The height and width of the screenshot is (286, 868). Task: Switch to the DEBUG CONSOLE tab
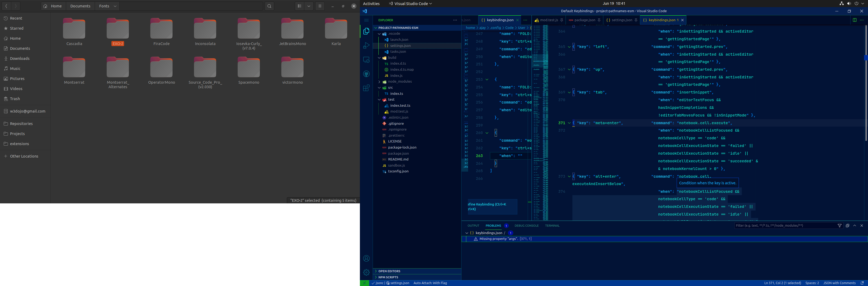point(526,226)
